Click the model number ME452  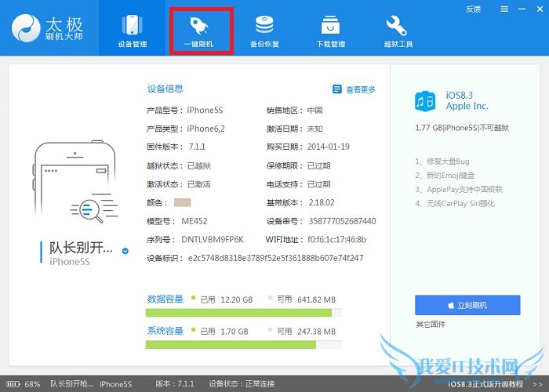(195, 221)
